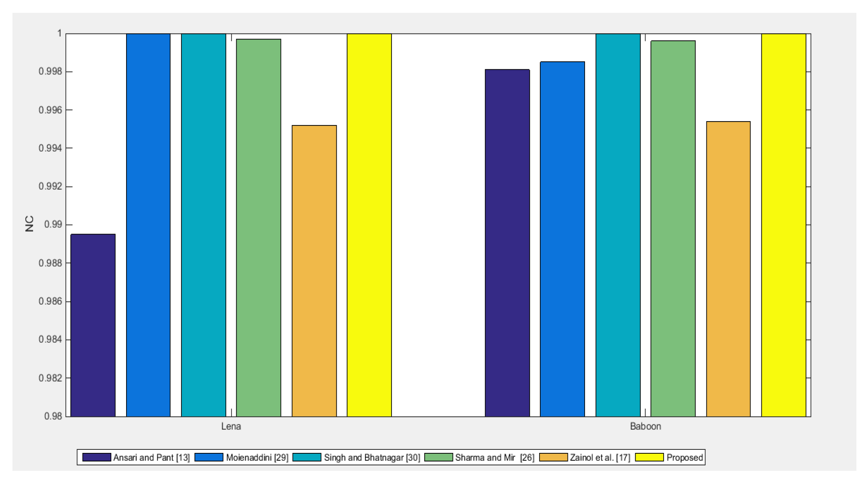The image size is (868, 486).
Task: Click the Ansari and Pant legend color swatch
Action: [97, 457]
